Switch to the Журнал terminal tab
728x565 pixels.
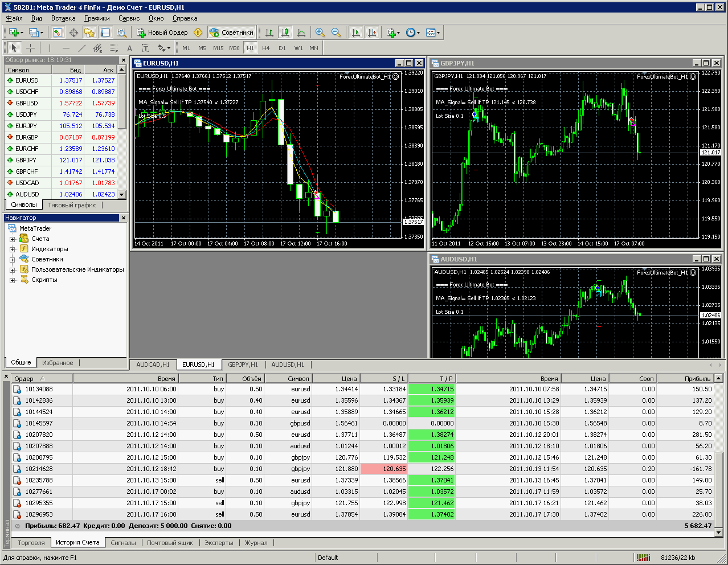256,543
